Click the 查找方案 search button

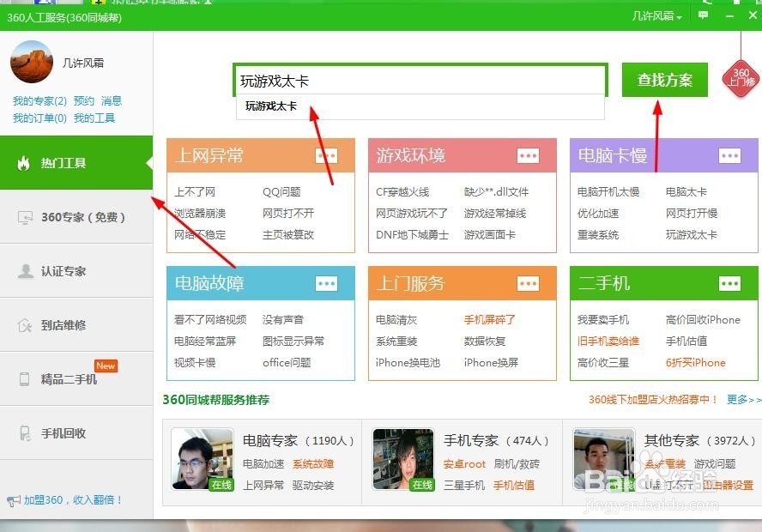coord(664,79)
